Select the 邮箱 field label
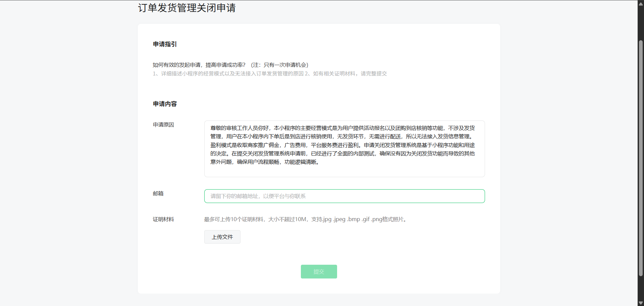Image resolution: width=644 pixels, height=306 pixels. click(158, 194)
